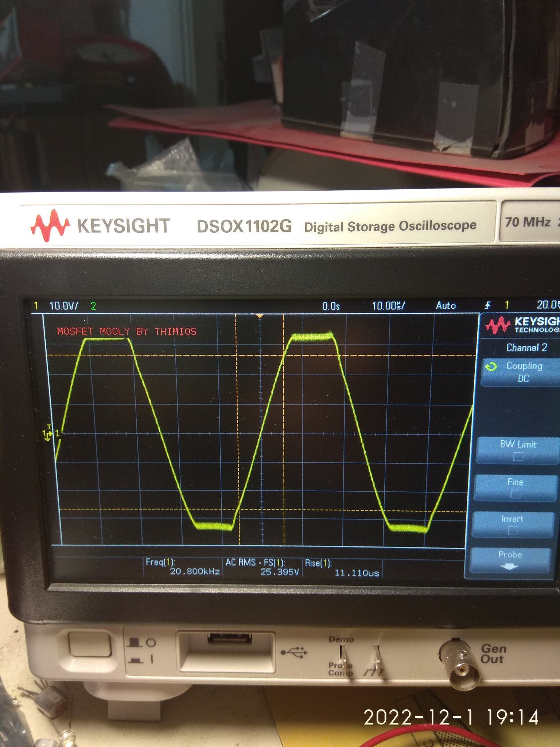
Task: Select the green channel 2 indicator
Action: [93, 306]
